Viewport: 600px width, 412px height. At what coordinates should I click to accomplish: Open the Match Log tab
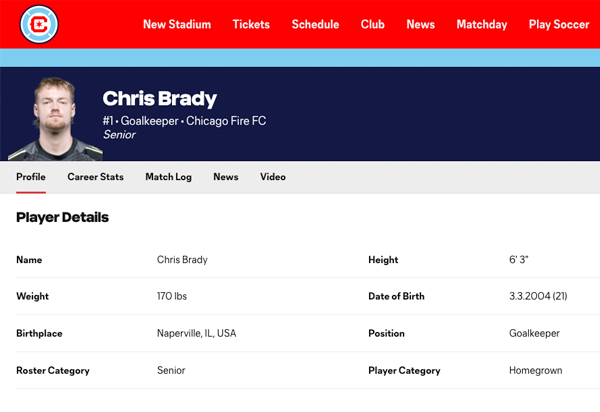168,177
